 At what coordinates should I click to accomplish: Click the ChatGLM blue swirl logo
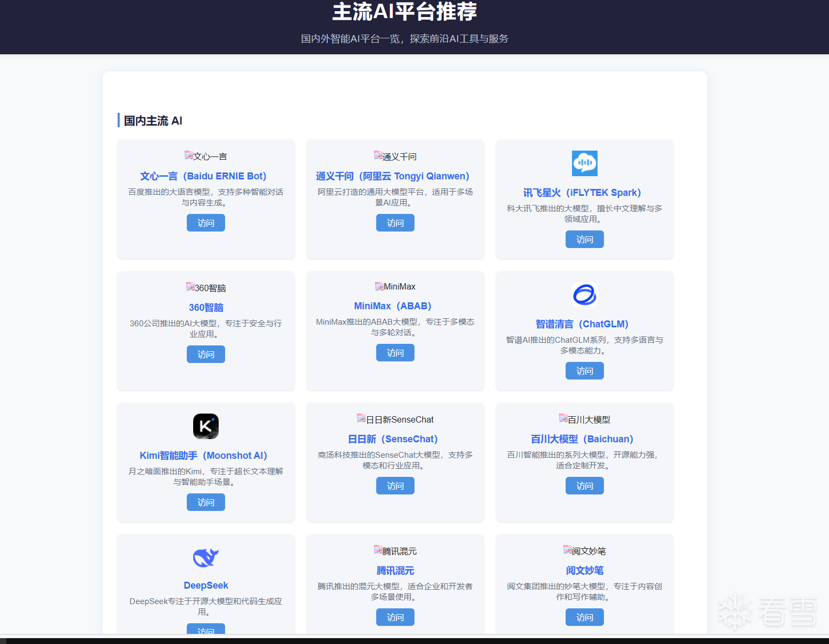(584, 295)
